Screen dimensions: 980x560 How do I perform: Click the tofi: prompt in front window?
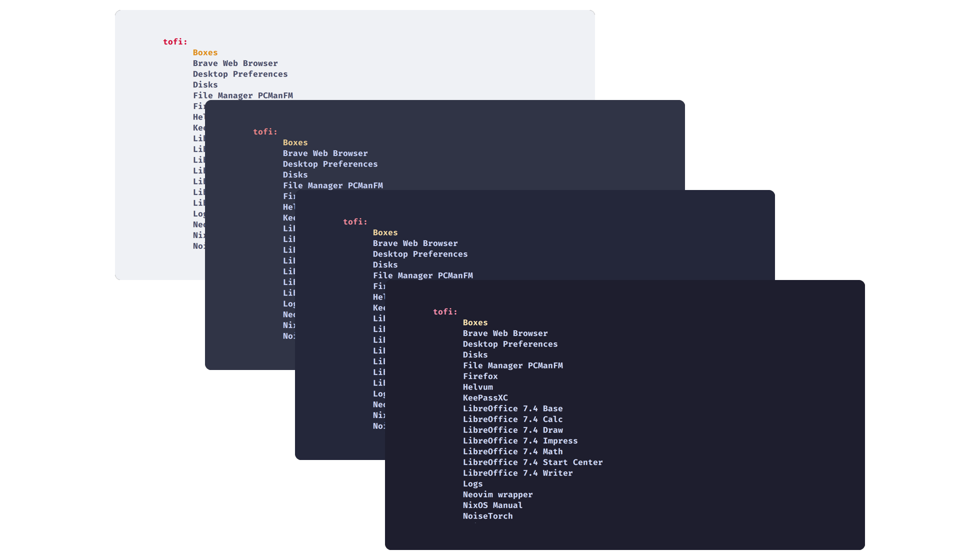tap(445, 311)
